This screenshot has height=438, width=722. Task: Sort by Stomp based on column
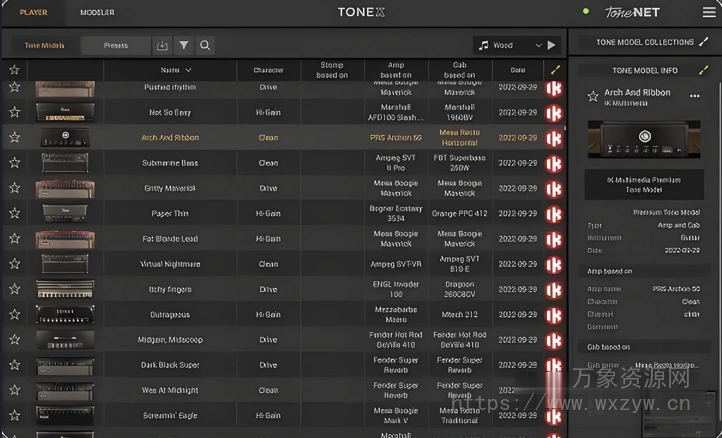[x=332, y=70]
